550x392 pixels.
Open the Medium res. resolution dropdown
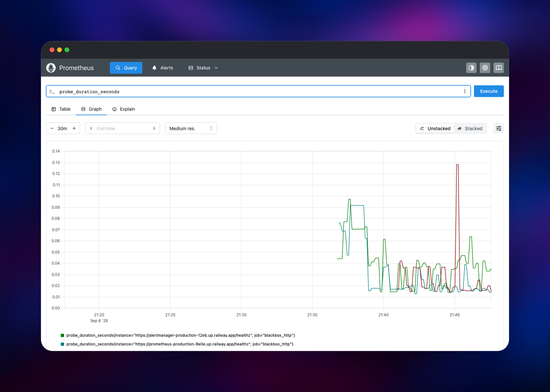pos(191,128)
